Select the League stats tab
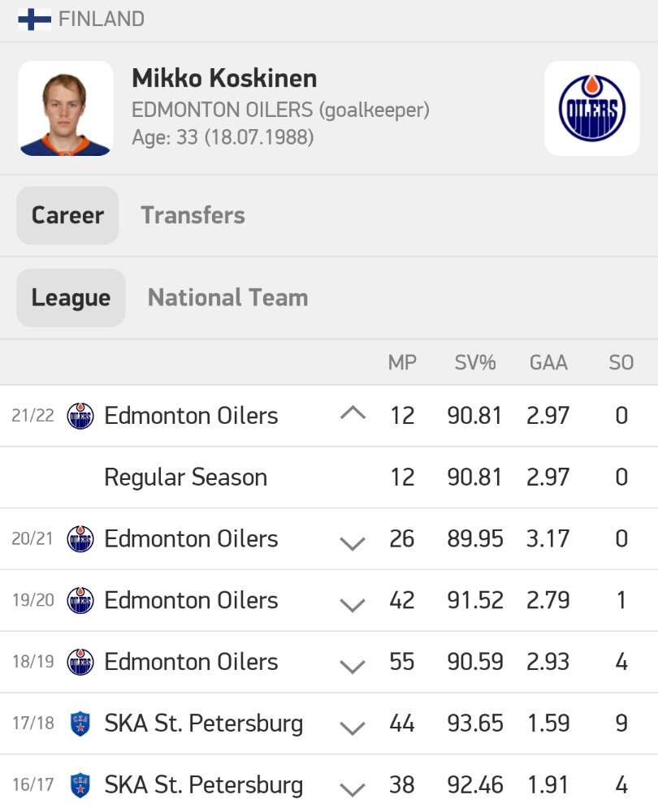Screen dimensions: 658x812 coord(71,298)
